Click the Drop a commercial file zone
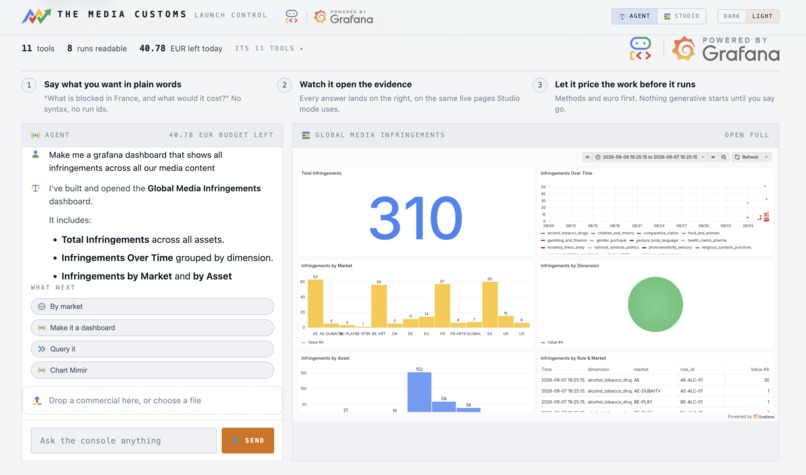This screenshot has height=475, width=806. [152, 400]
